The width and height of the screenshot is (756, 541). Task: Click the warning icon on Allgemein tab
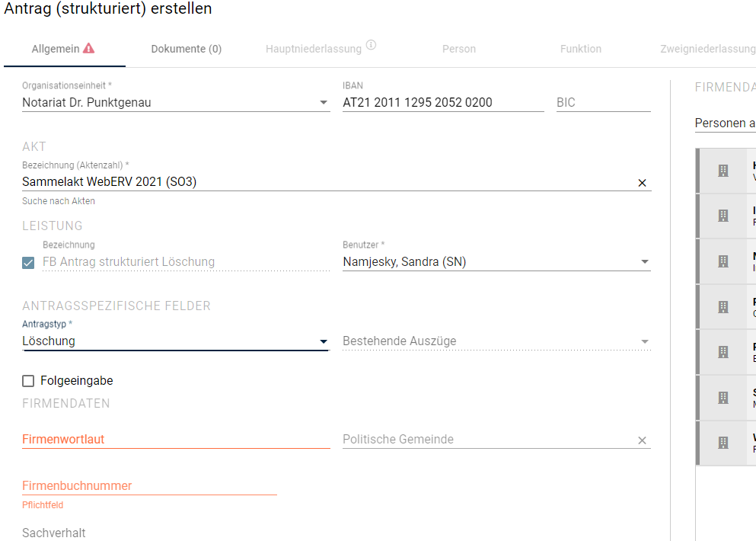pyautogui.click(x=89, y=48)
